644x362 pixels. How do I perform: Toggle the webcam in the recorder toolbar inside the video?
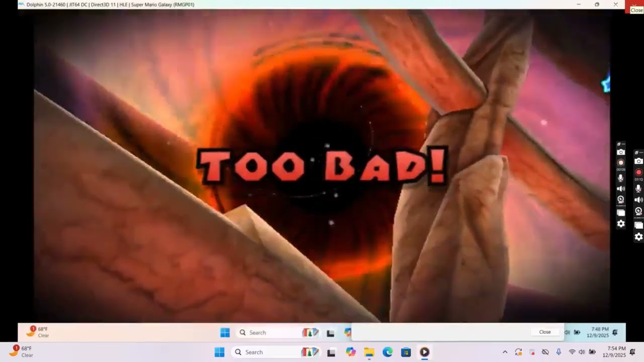(x=621, y=200)
